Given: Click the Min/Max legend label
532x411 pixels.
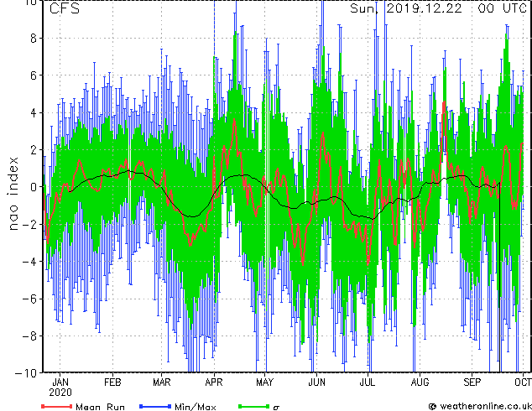Looking at the screenshot, I should pos(195,407).
